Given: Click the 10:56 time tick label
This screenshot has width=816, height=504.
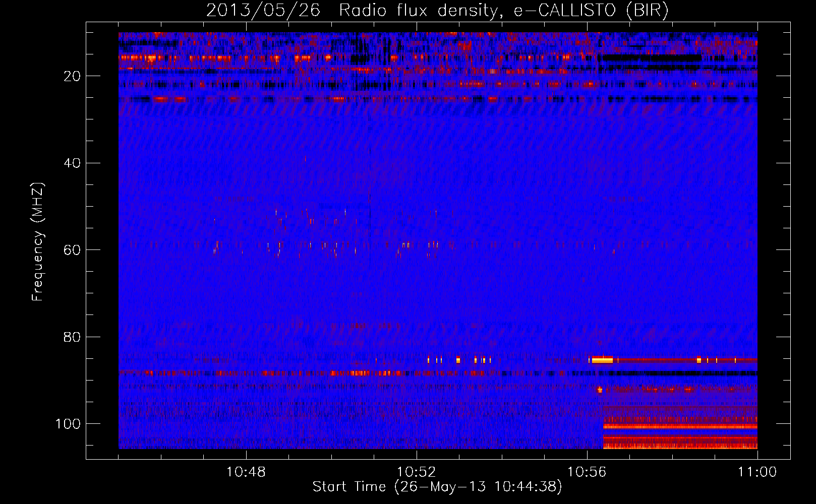Looking at the screenshot, I should [x=587, y=472].
